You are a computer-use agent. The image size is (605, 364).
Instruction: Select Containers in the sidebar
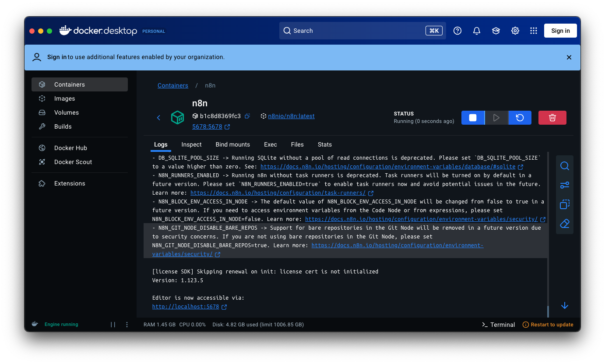pyautogui.click(x=80, y=84)
